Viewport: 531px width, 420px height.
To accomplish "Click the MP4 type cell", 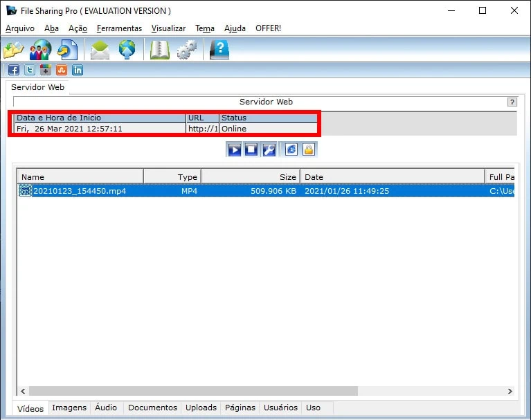I will (189, 191).
